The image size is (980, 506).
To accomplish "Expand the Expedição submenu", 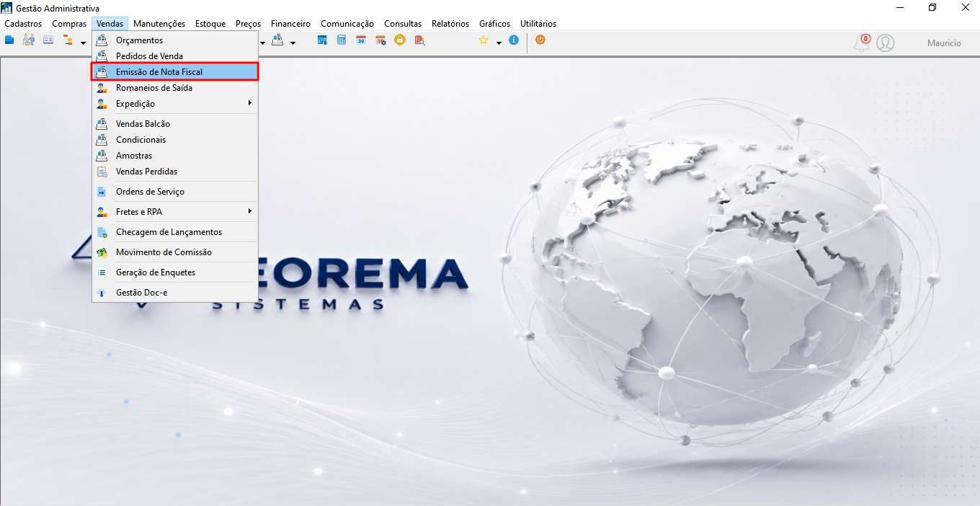I will [x=174, y=104].
